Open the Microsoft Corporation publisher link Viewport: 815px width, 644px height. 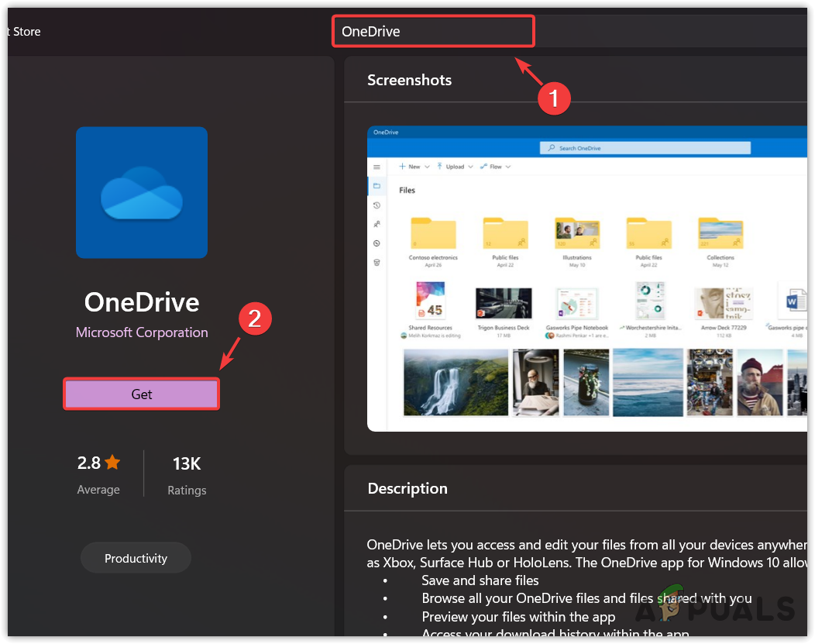pyautogui.click(x=142, y=332)
